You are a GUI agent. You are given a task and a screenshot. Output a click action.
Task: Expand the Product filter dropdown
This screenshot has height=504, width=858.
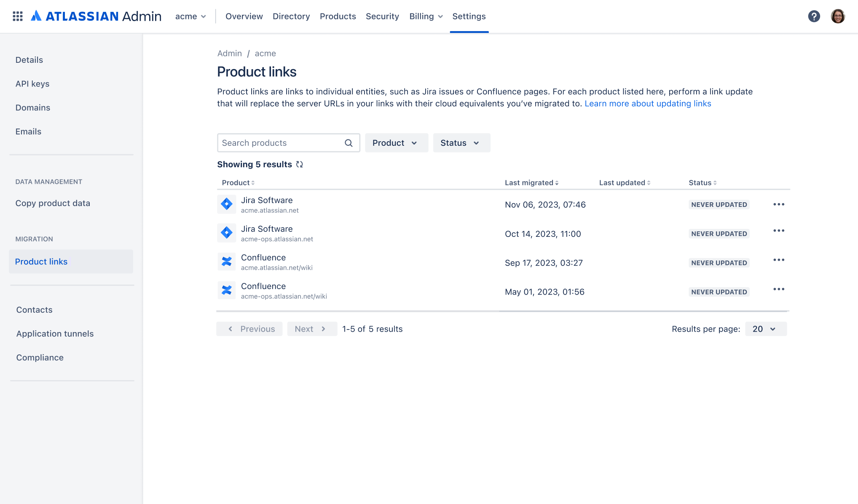(x=394, y=143)
